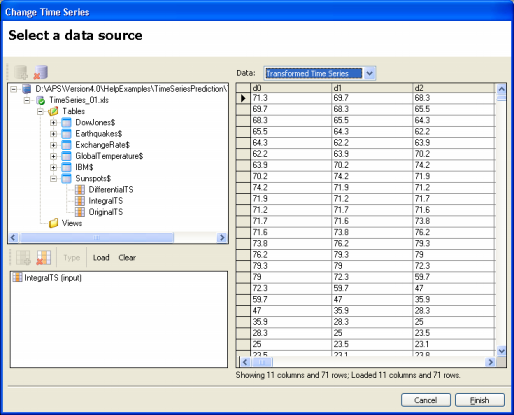Select the DifferentialTS table icon
The width and height of the screenshot is (514, 415).
pyautogui.click(x=80, y=190)
